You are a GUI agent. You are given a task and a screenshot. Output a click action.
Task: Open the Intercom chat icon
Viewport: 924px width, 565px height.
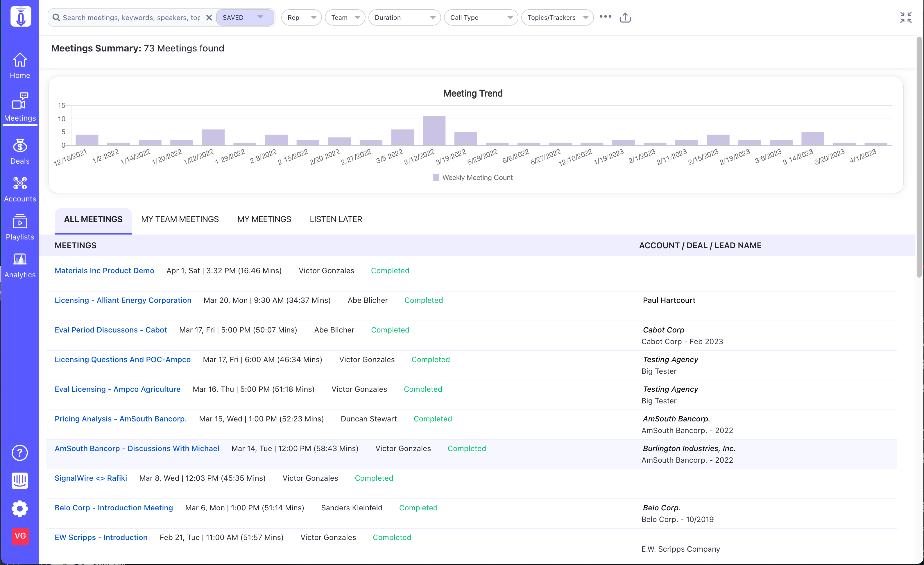(x=20, y=481)
